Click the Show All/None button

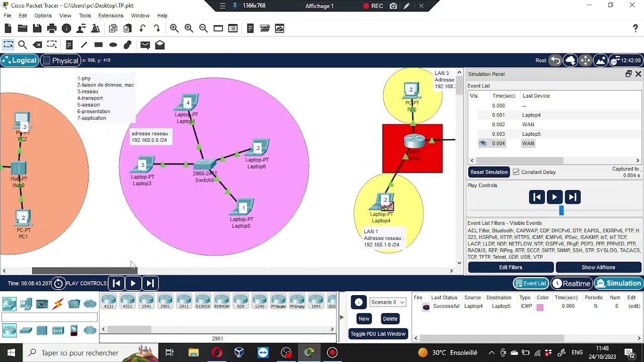point(598,267)
